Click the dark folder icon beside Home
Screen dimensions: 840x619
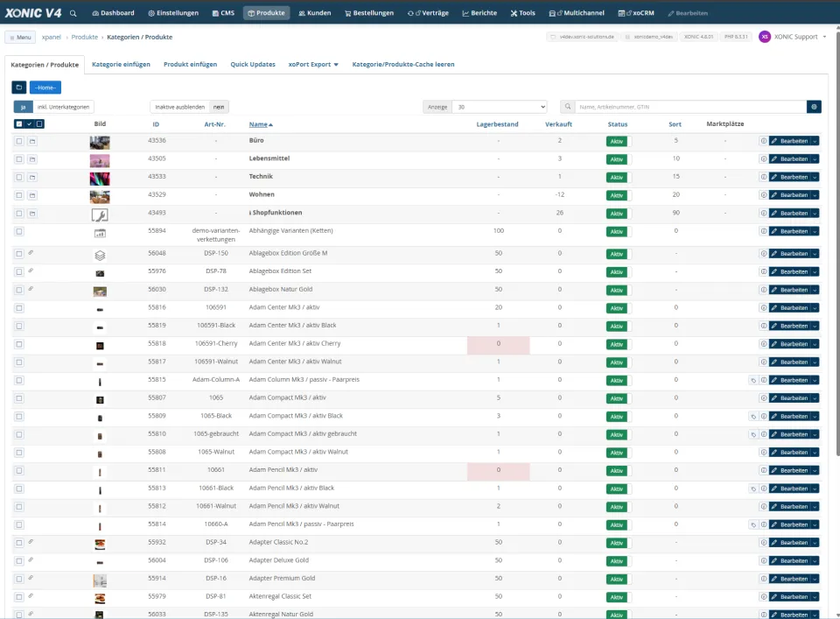[18, 88]
